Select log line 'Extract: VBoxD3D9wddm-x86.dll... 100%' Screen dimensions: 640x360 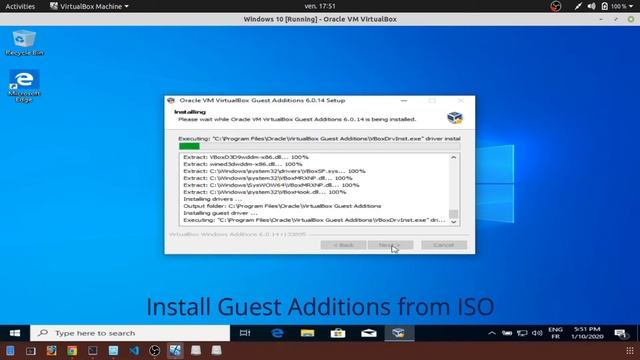(x=246, y=157)
